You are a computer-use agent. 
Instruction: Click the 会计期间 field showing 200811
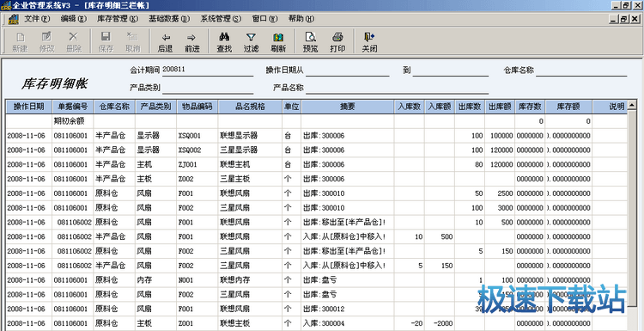click(x=208, y=70)
